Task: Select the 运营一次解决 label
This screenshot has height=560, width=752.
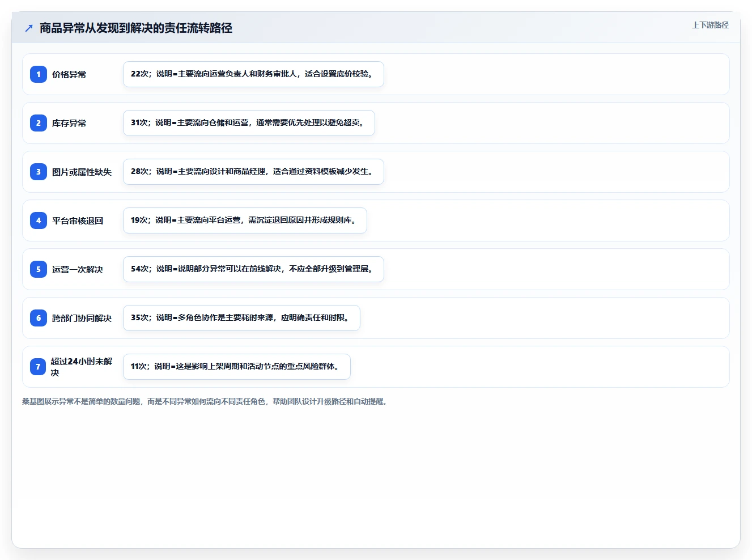Action: 78,269
